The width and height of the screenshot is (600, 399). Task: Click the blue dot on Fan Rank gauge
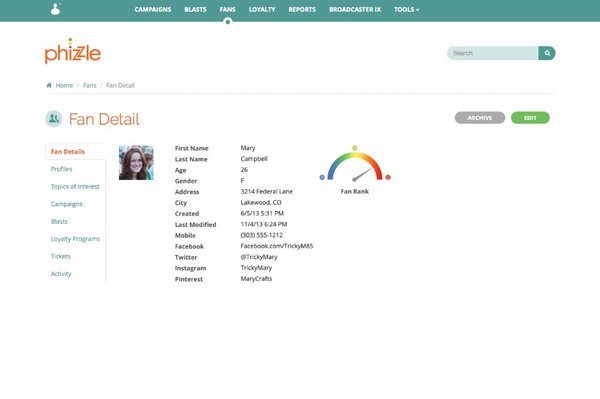(322, 177)
